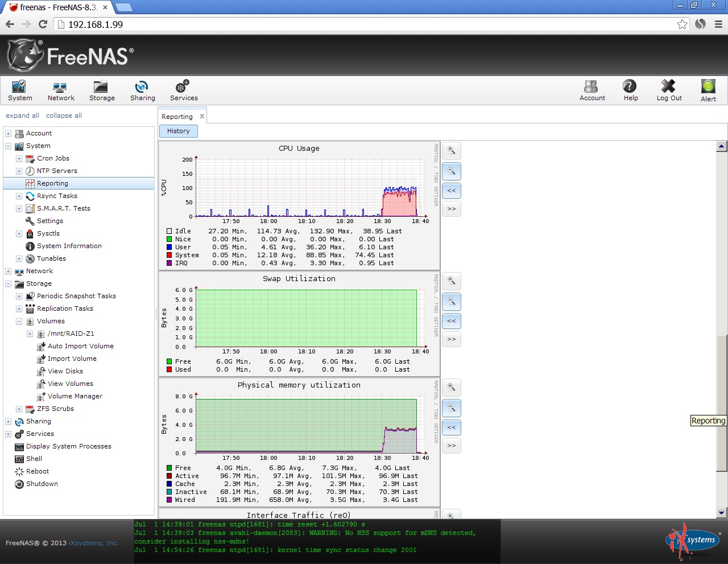Open Services from the top toolbar
Screen dimensions: 728x564
click(182, 88)
